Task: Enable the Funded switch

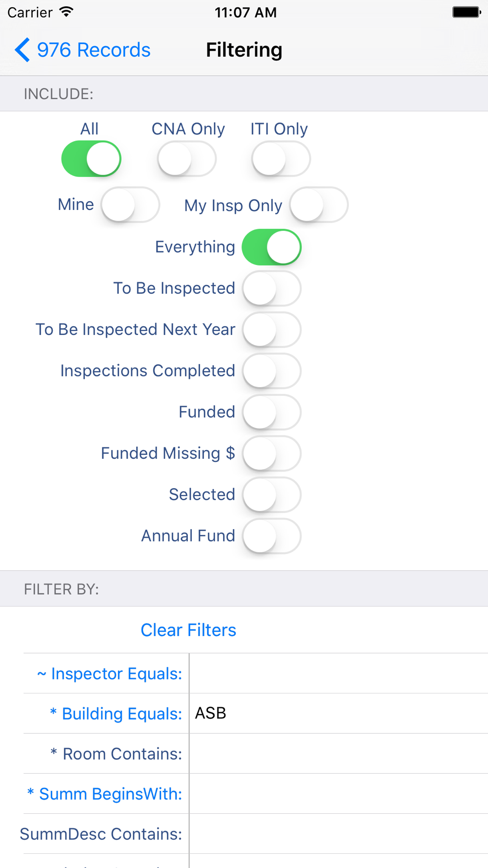Action: point(272,412)
